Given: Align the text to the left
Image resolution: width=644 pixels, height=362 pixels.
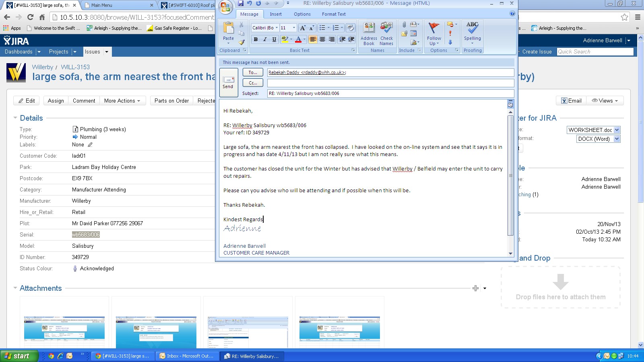Looking at the screenshot, I should [313, 39].
